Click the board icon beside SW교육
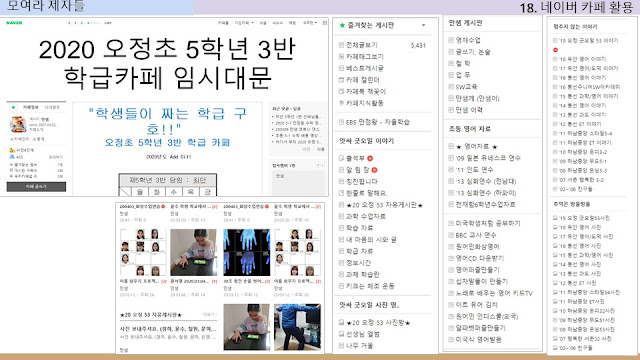 451,87
